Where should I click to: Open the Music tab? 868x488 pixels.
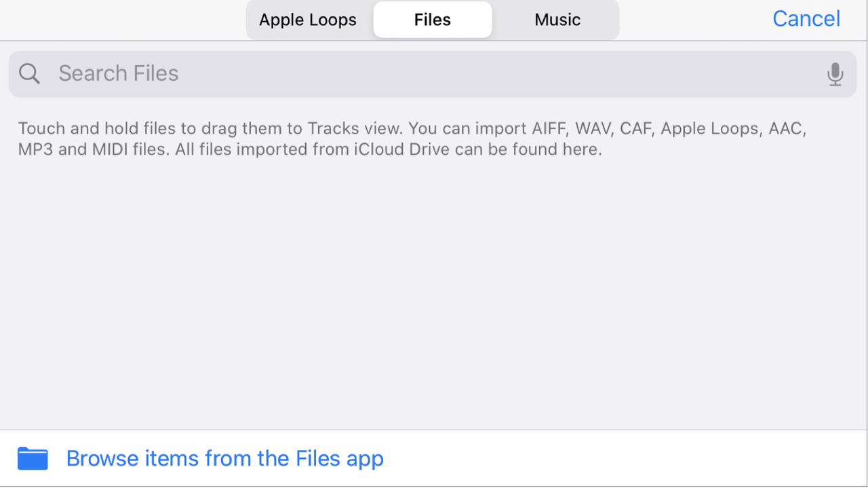pos(557,20)
